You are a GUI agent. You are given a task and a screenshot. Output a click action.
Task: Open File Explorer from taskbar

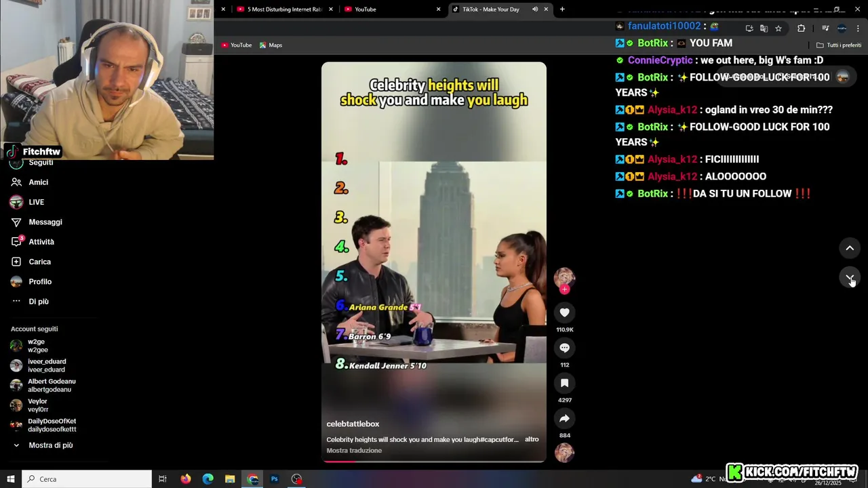[230, 479]
